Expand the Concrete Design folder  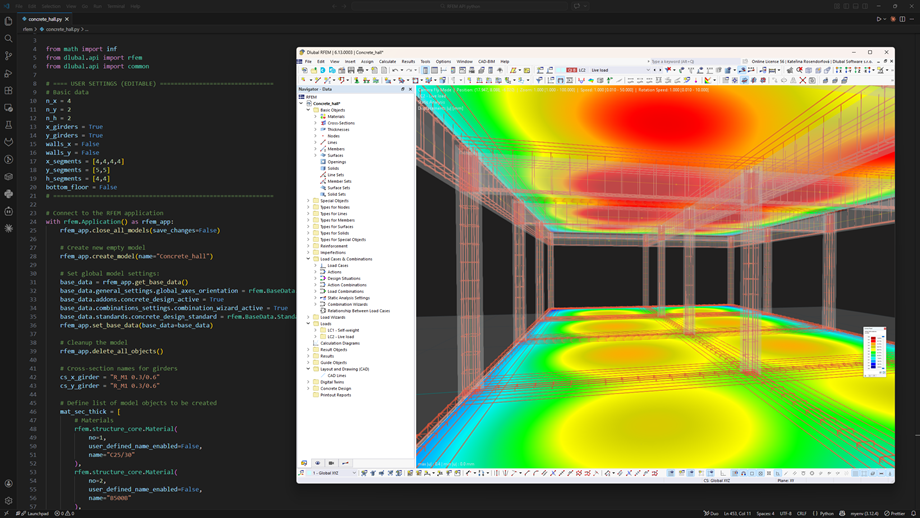pyautogui.click(x=308, y=388)
